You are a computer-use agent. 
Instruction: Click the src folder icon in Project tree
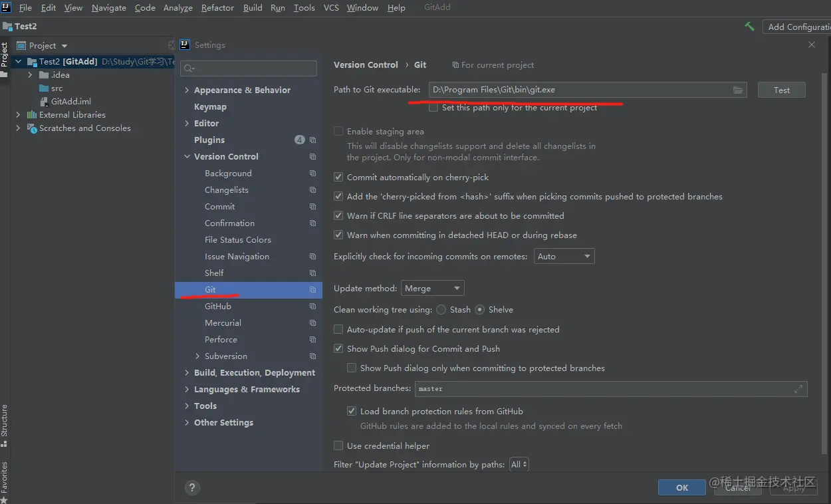[44, 88]
